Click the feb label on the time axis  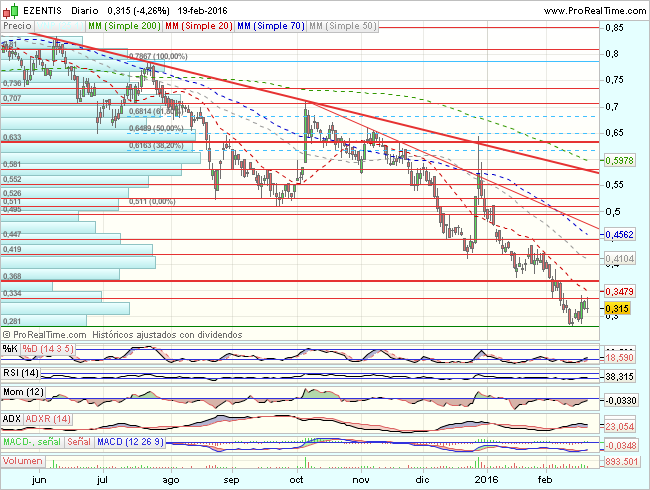point(545,480)
